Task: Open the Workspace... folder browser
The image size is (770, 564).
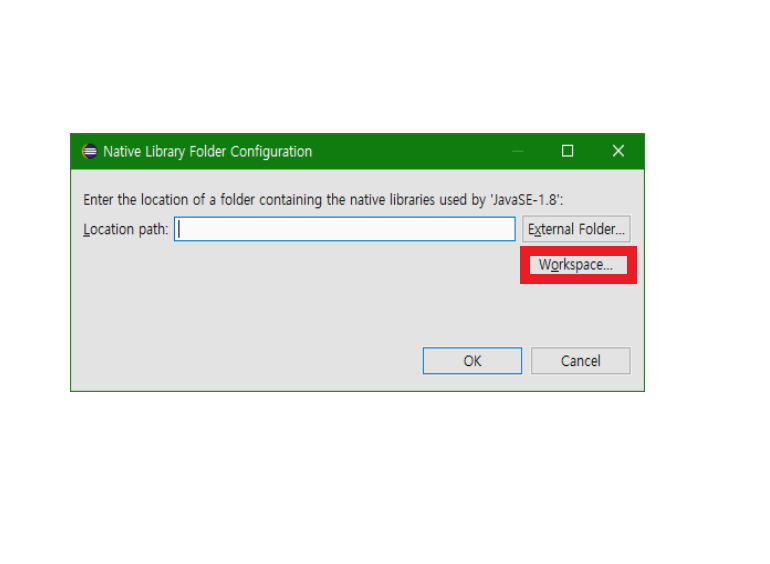Action: [x=578, y=265]
